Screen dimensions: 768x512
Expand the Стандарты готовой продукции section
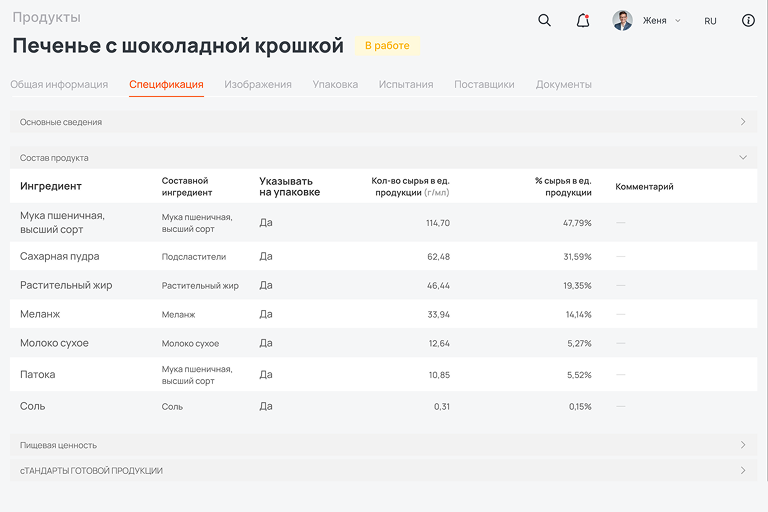coord(742,470)
